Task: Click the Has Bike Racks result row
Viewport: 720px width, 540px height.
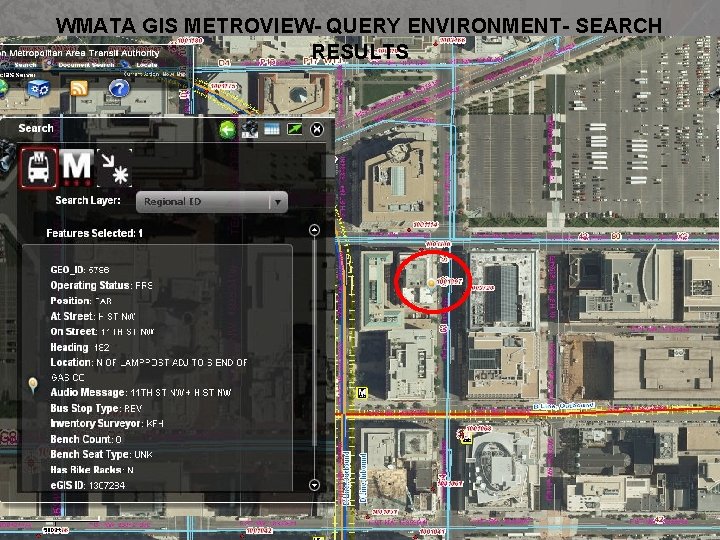Action: point(92,470)
